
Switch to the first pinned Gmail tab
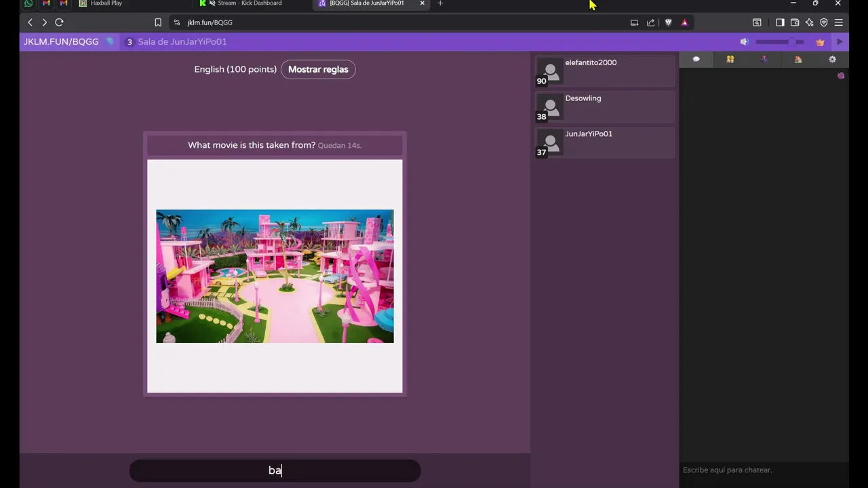click(46, 3)
